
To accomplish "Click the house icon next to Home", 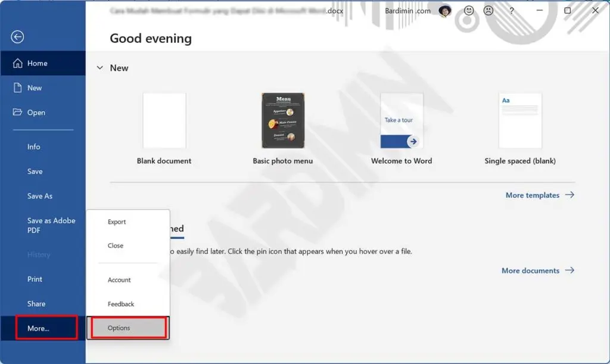I will pos(17,63).
